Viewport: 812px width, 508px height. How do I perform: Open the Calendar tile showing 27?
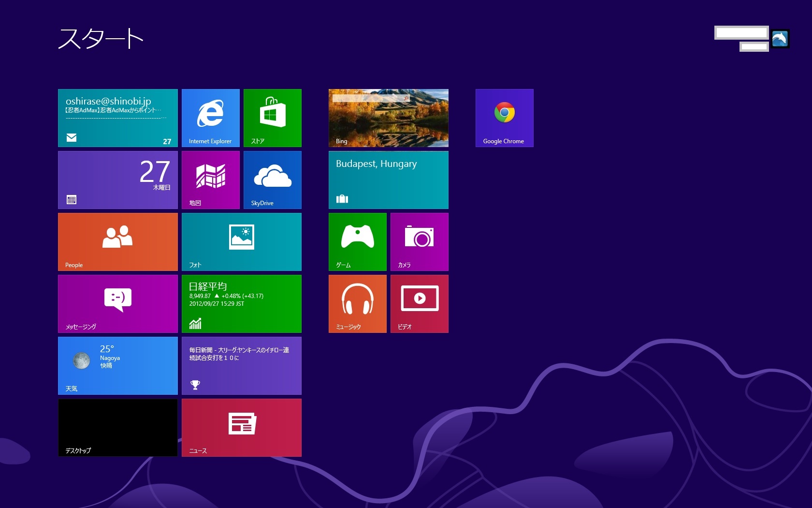(118, 180)
